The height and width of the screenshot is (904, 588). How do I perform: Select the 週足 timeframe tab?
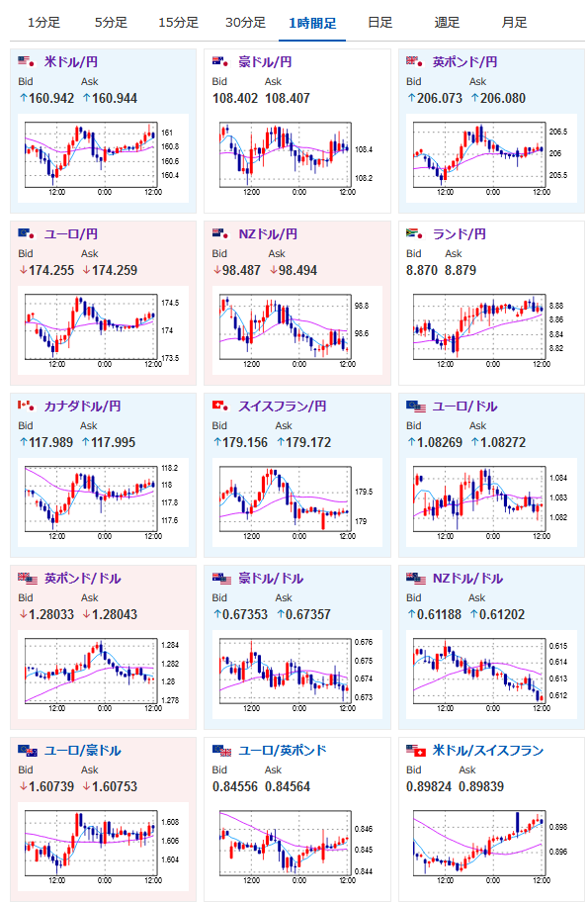[x=447, y=23]
